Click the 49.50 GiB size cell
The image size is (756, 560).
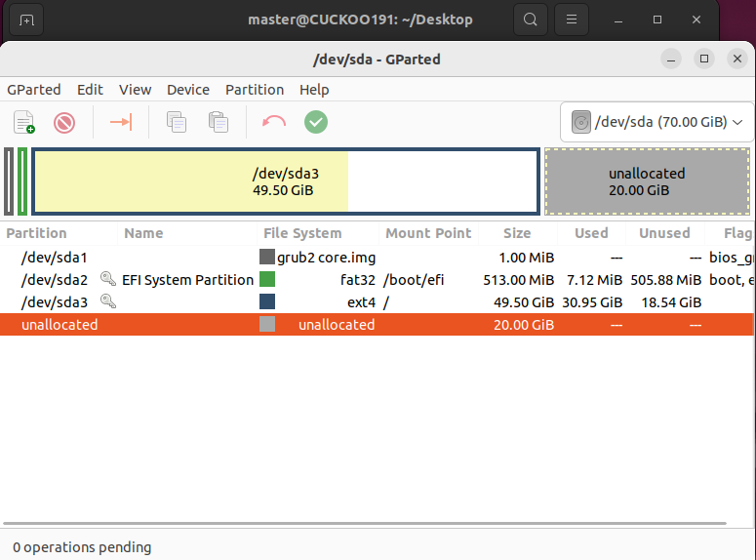[524, 302]
